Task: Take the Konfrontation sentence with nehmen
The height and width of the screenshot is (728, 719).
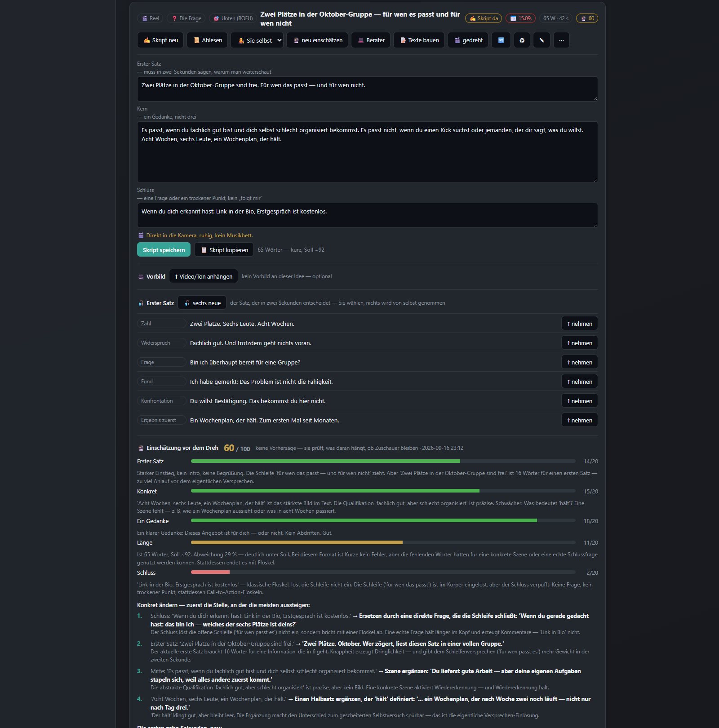Action: point(579,401)
